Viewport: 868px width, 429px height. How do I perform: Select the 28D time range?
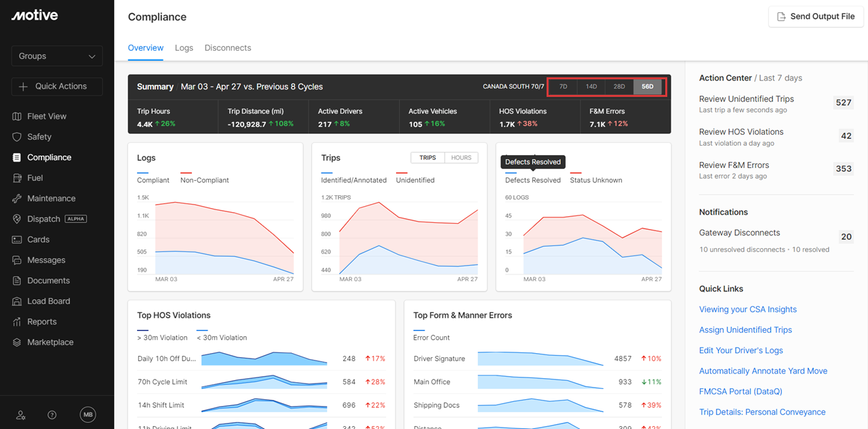(x=619, y=87)
